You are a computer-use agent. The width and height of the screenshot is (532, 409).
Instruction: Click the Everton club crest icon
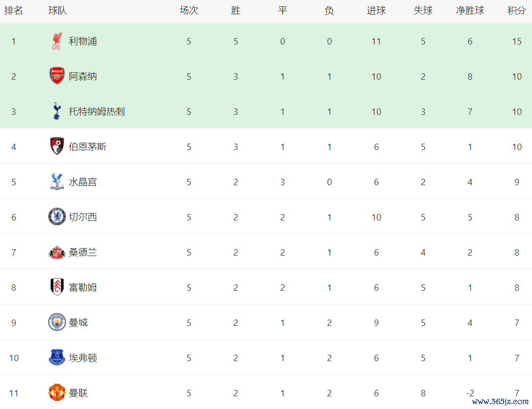(57, 358)
